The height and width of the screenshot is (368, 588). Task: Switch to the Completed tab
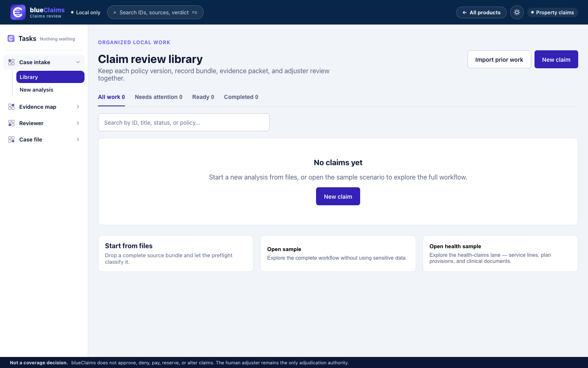[x=241, y=97]
